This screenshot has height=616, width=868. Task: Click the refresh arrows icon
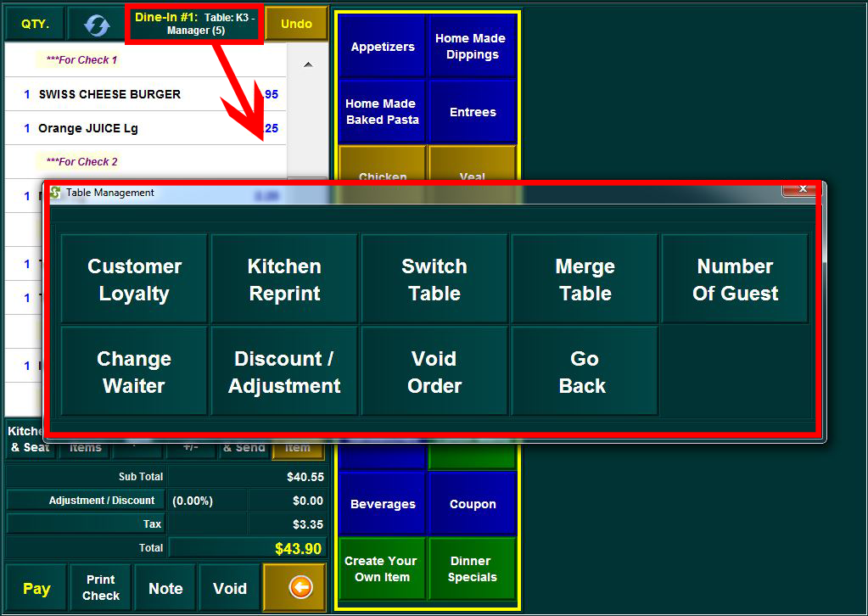click(97, 25)
